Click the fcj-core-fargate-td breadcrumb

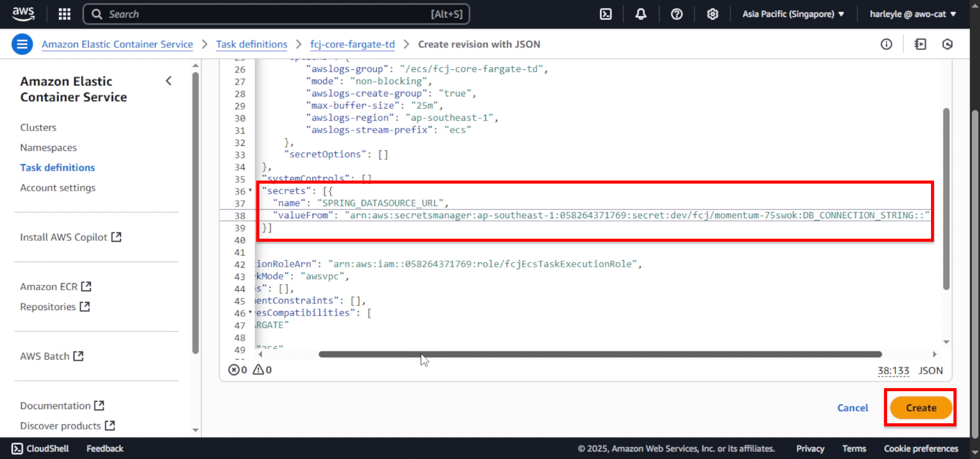point(353,44)
